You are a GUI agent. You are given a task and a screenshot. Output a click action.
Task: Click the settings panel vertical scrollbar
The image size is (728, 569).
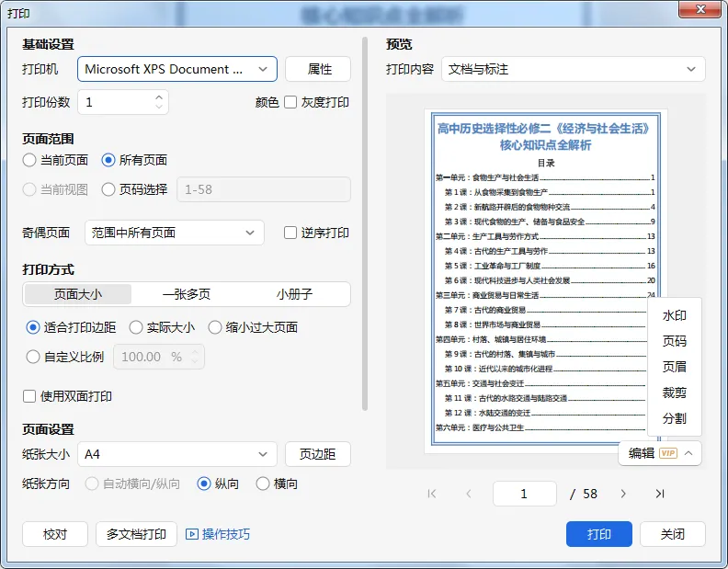(365, 224)
